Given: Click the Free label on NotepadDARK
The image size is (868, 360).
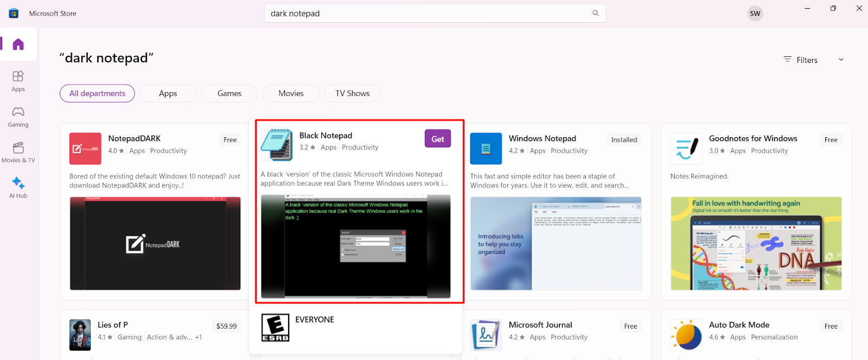Looking at the screenshot, I should pos(230,140).
